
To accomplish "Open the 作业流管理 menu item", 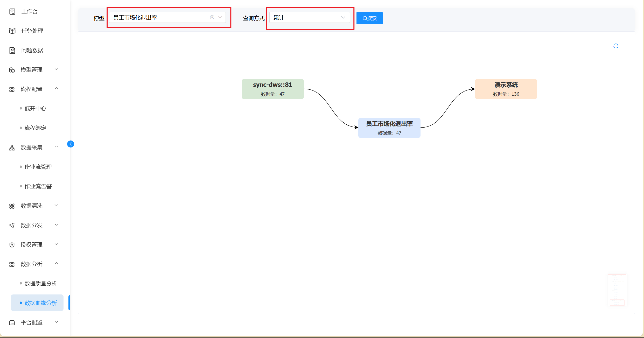I will 38,167.
